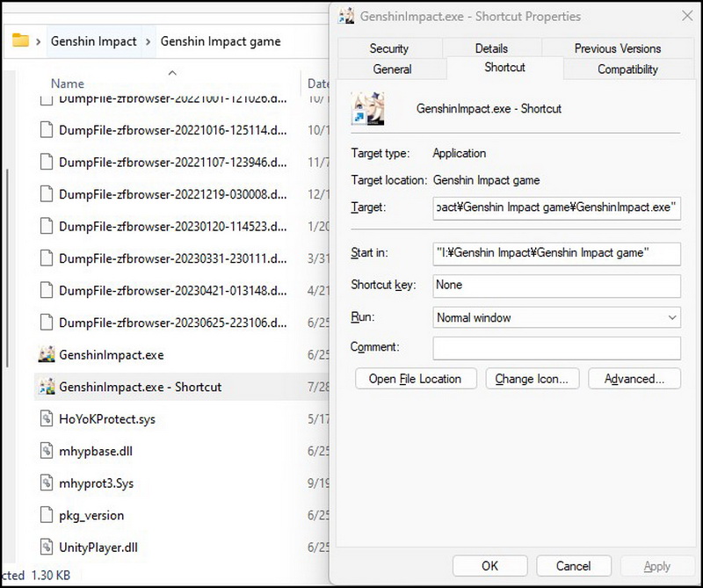
Task: Select the UnityPlayer.dll file name
Action: (x=98, y=548)
